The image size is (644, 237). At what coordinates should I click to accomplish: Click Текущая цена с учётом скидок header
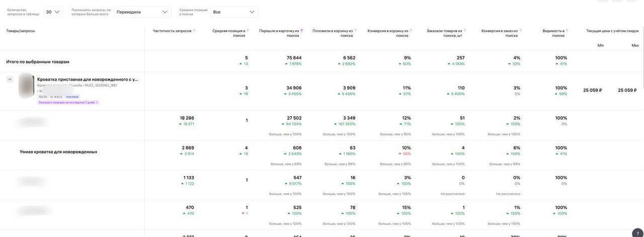click(612, 31)
